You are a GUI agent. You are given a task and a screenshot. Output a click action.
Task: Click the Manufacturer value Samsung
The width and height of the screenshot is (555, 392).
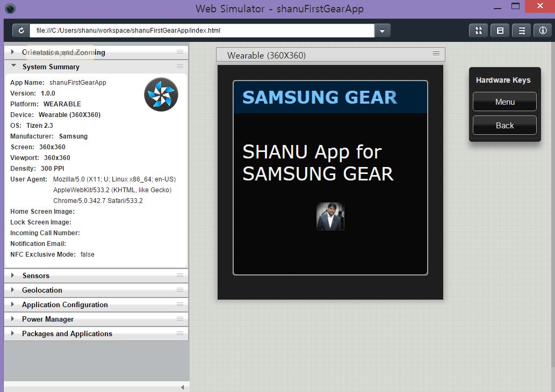pyautogui.click(x=73, y=136)
